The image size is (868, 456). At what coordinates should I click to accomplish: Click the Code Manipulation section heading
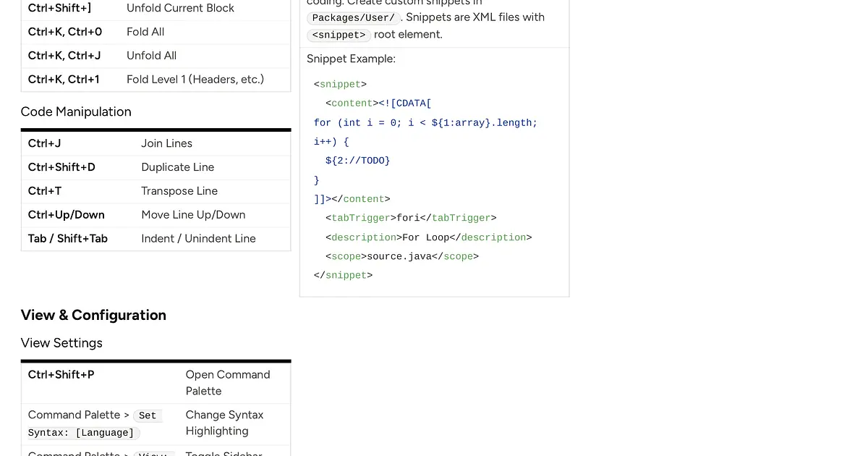[77, 111]
